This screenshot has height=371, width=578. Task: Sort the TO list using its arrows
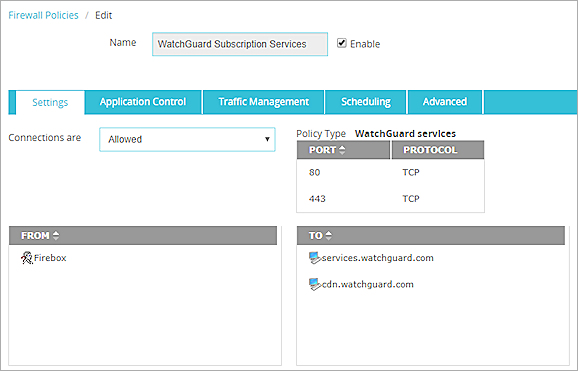[x=328, y=236]
